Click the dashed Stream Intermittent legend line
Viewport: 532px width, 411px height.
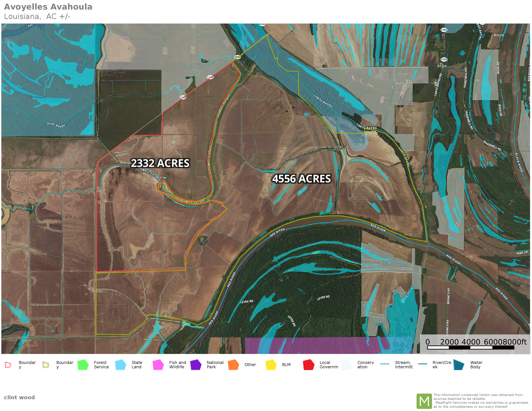[385, 364]
